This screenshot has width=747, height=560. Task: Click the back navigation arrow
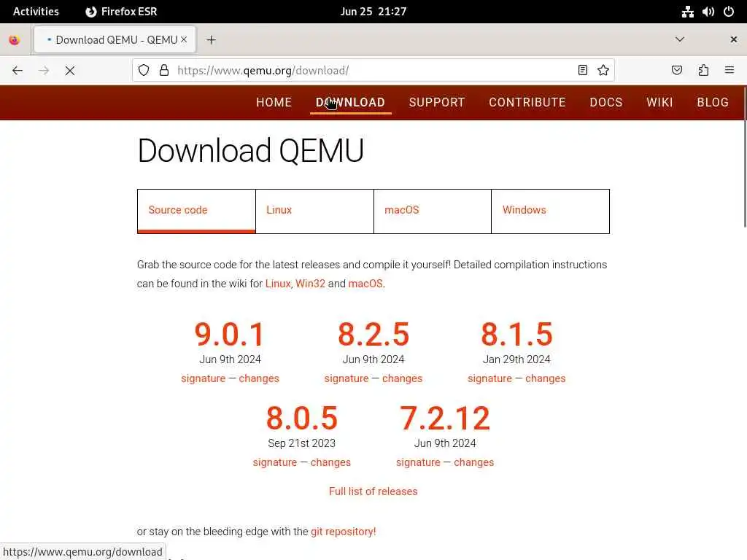[18, 71]
